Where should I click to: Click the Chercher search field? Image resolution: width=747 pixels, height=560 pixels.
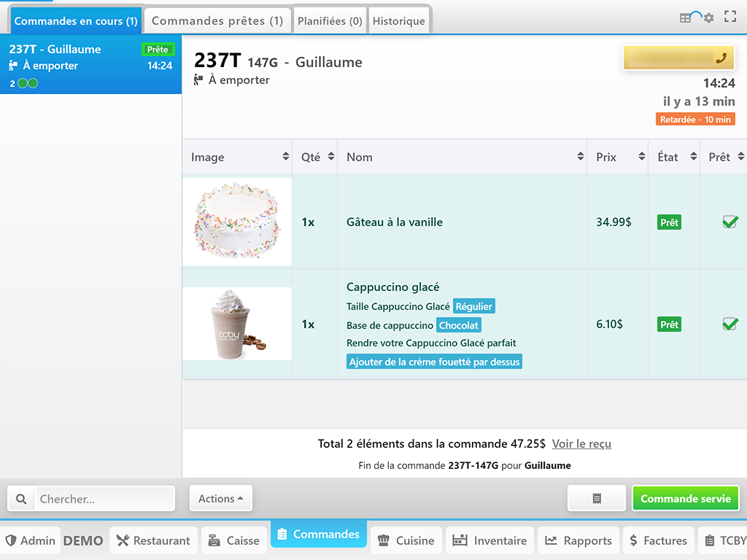(105, 499)
